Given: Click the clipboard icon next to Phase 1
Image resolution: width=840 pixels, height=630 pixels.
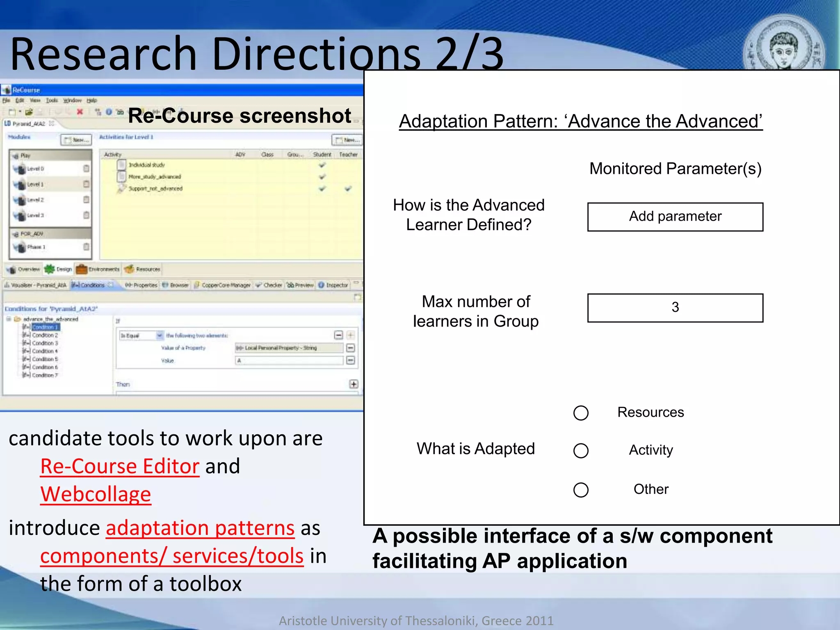Looking at the screenshot, I should click(x=86, y=247).
